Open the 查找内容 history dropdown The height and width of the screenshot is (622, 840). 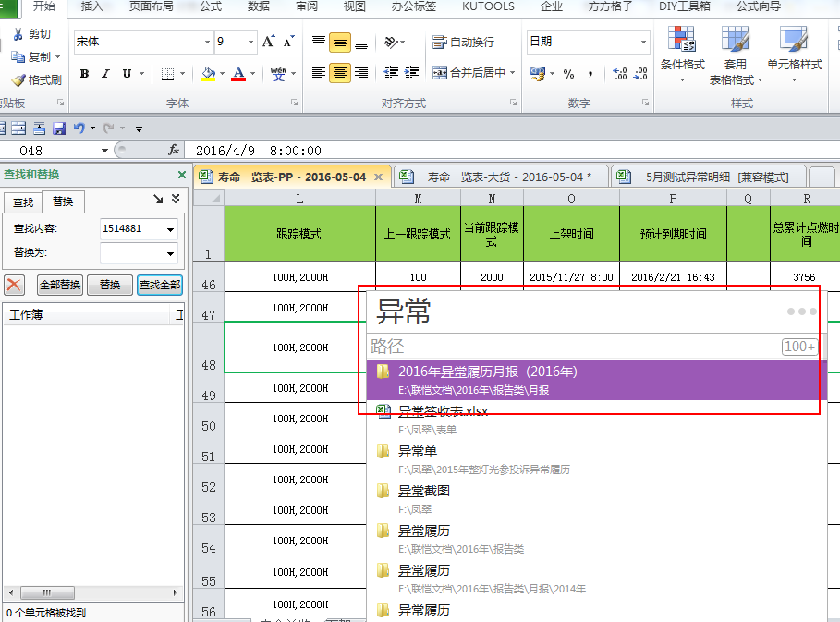tap(170, 229)
